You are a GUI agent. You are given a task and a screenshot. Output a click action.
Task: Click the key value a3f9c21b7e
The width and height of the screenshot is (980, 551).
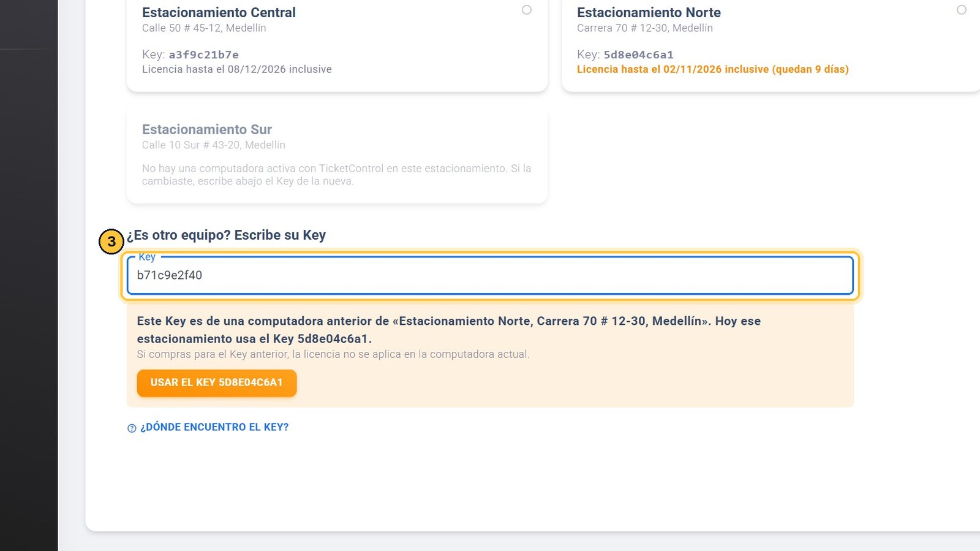click(204, 55)
